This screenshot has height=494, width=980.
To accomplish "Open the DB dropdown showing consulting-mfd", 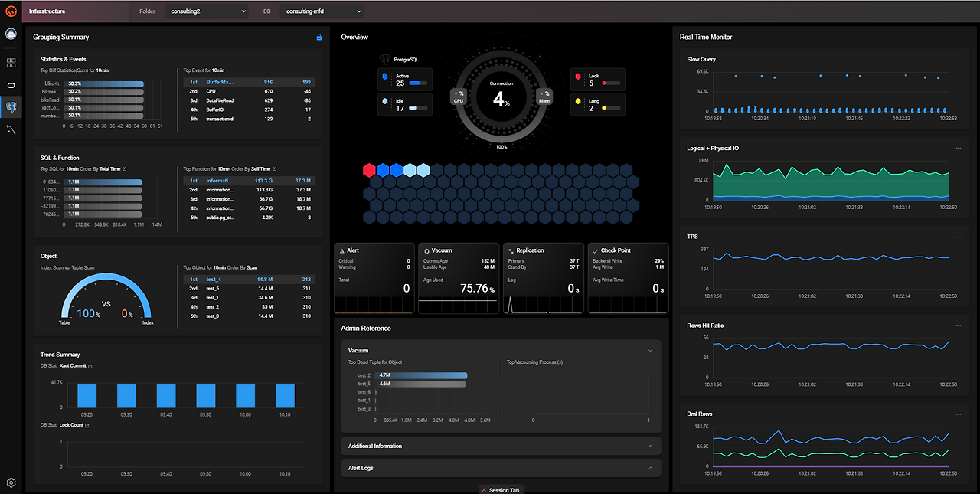I will point(322,11).
